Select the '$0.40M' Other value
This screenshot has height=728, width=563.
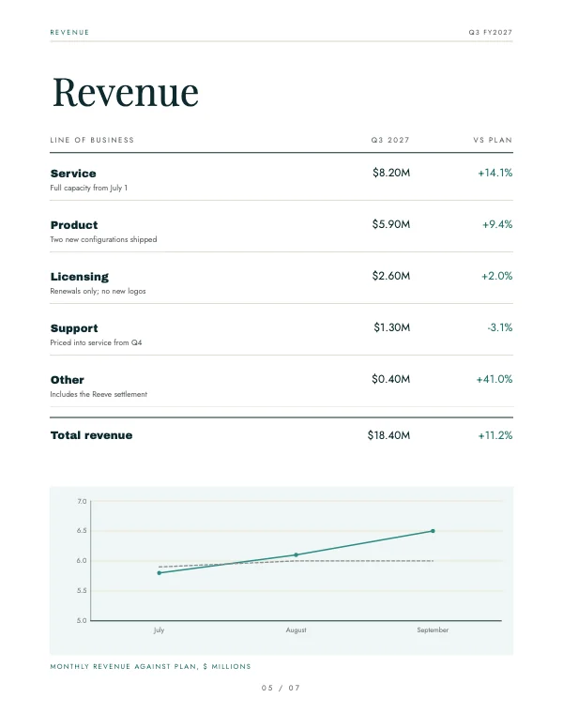click(x=391, y=379)
